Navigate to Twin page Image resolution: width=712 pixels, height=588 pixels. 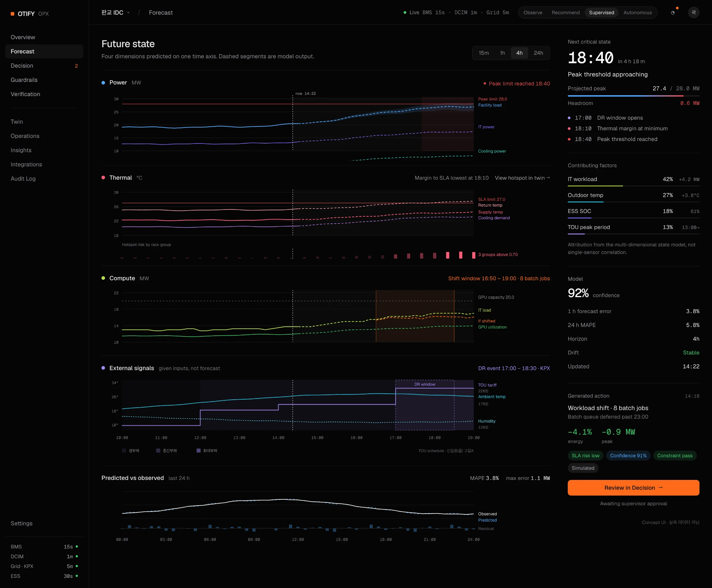[x=44, y=122]
